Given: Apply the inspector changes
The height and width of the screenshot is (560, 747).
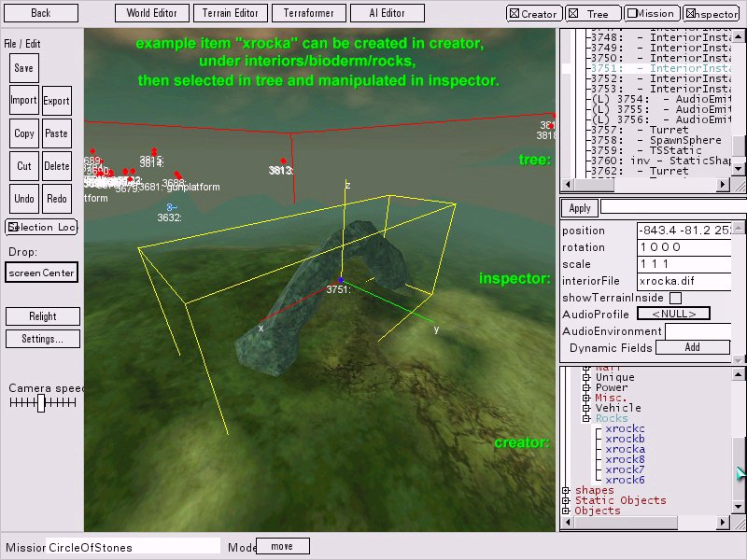Looking at the screenshot, I should coord(580,208).
